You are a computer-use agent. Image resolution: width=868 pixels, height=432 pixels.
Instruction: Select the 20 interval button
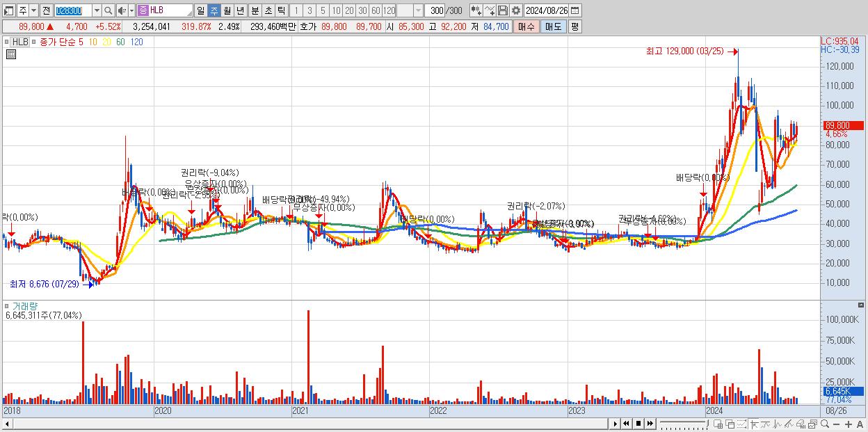349,10
